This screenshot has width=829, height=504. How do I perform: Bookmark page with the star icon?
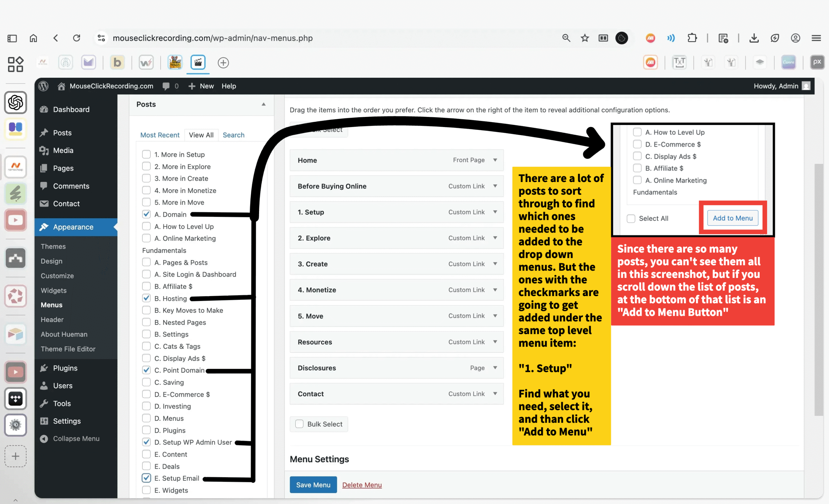585,38
